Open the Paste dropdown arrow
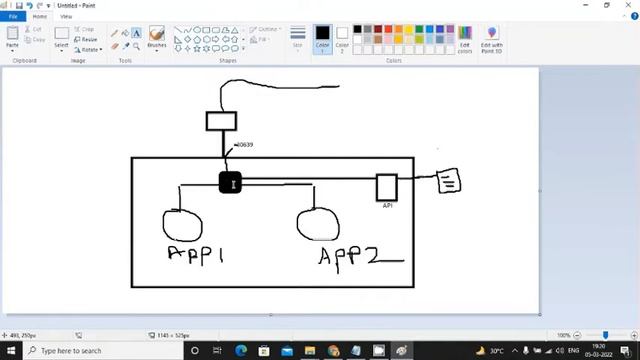This screenshot has width=640, height=360. pyautogui.click(x=12, y=51)
